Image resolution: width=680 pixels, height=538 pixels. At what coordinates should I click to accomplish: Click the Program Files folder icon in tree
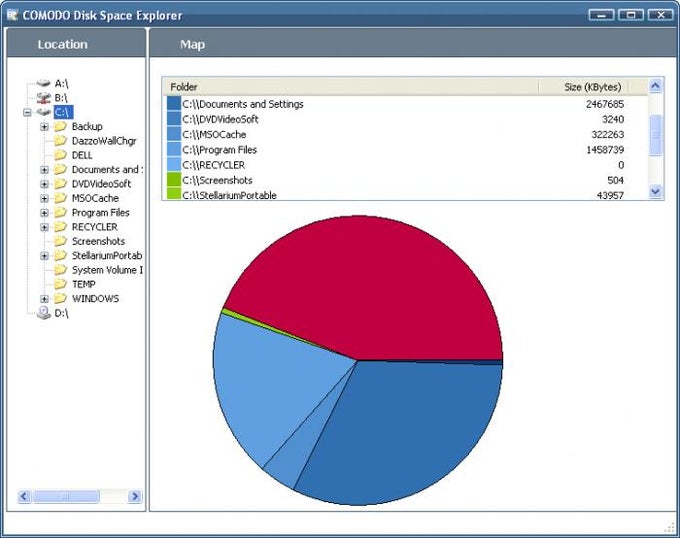60,212
